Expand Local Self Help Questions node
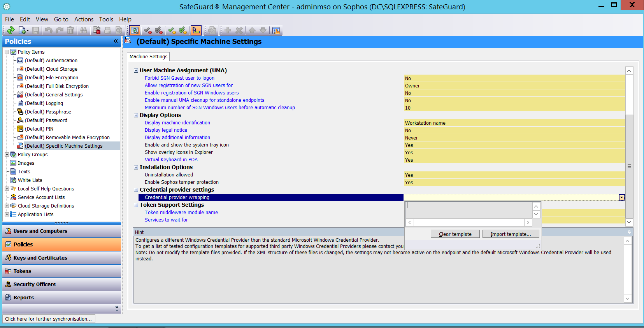644x328 pixels. [x=7, y=189]
